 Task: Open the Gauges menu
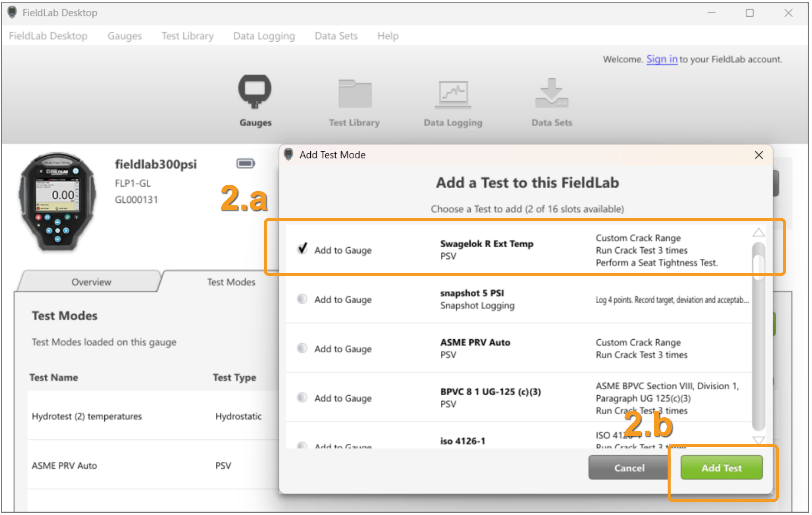(x=125, y=36)
